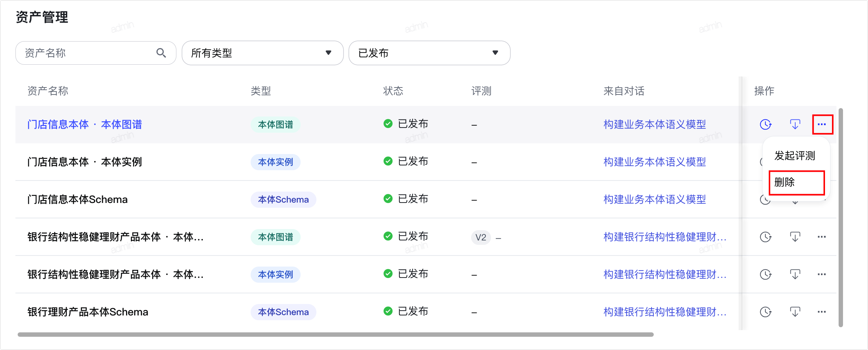View history of the bank 本体实例 row
Screen dimensions: 868x350
[765, 275]
